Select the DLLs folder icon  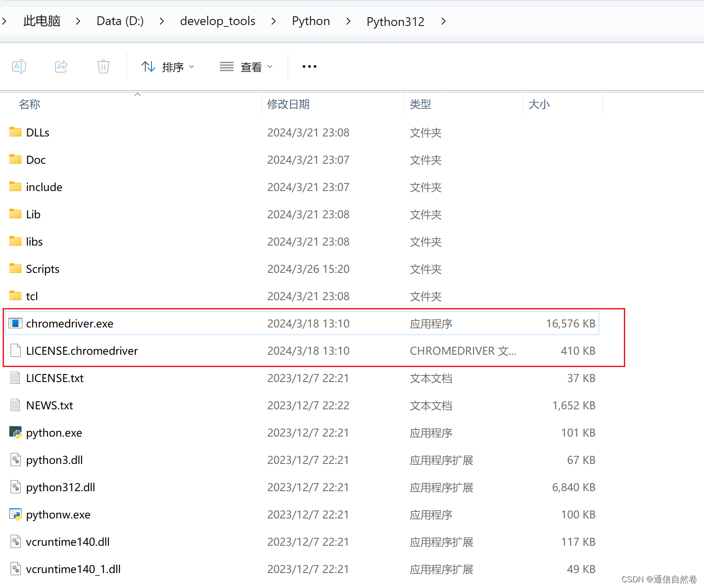[15, 132]
